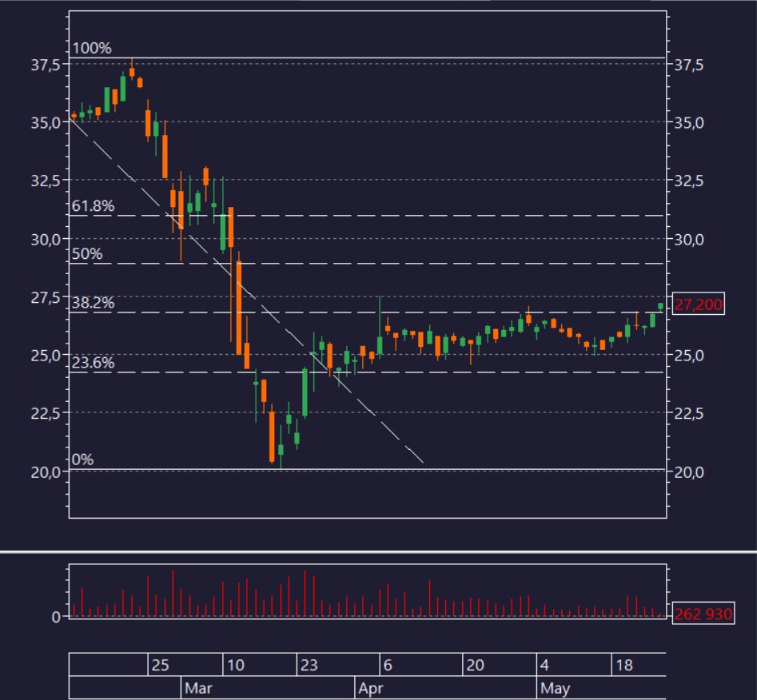This screenshot has width=757, height=700.
Task: Click the orange candle at the 37,5 peak
Action: click(x=132, y=72)
